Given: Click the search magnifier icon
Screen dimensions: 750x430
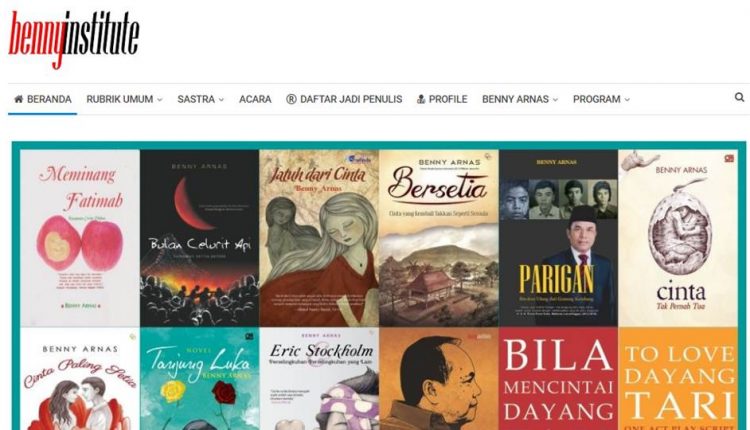Looking at the screenshot, I should [739, 98].
